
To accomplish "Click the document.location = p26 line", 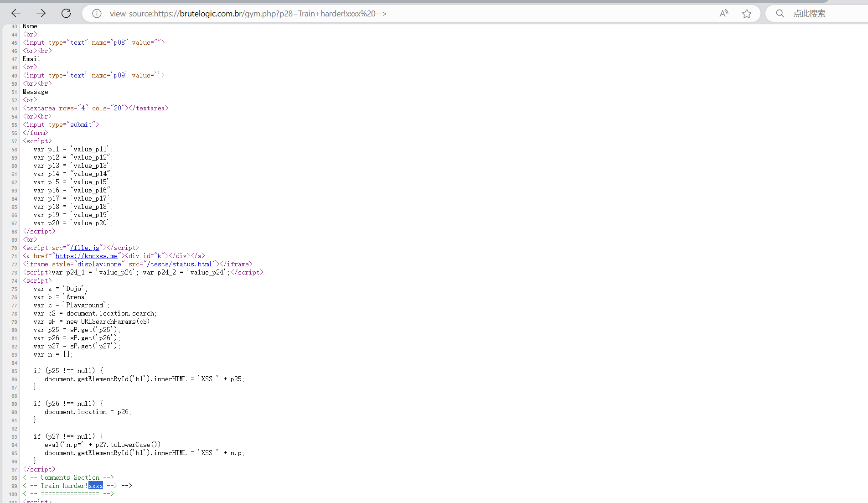I will click(x=88, y=412).
